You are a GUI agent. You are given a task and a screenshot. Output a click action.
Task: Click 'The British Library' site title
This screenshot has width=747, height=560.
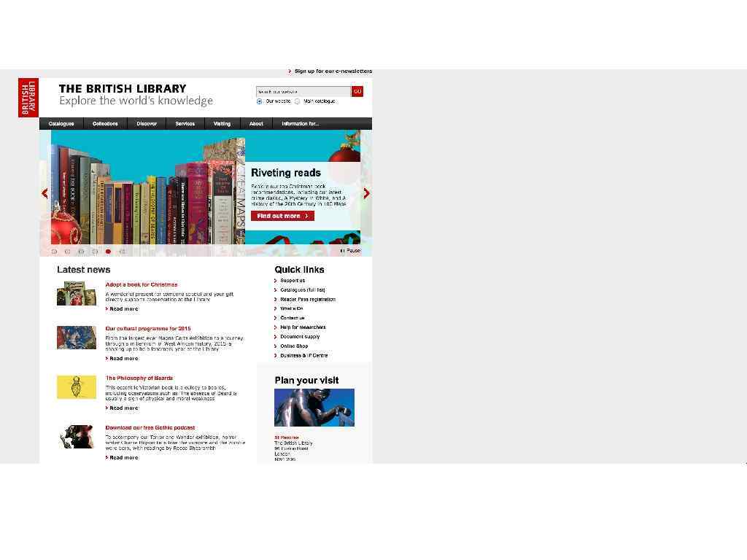(x=123, y=88)
